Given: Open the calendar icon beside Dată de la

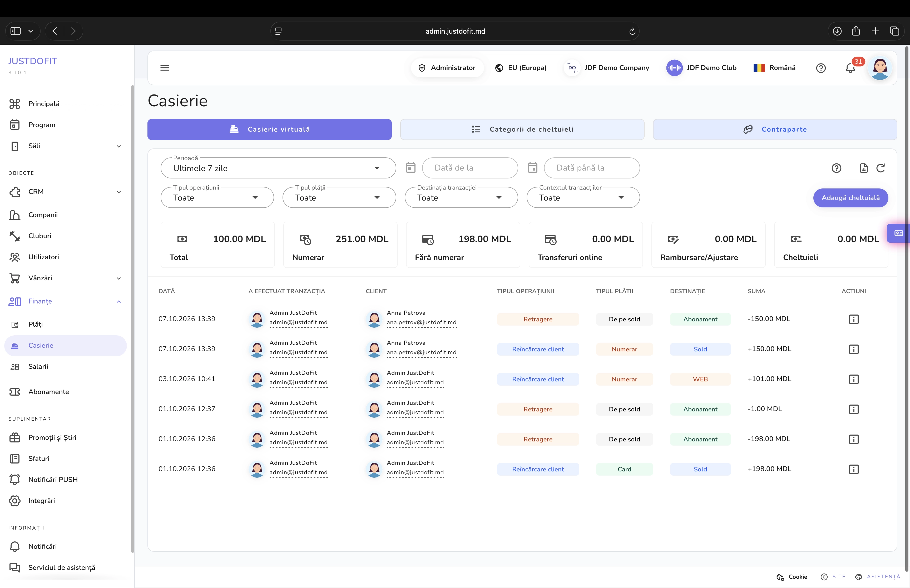Looking at the screenshot, I should [411, 168].
